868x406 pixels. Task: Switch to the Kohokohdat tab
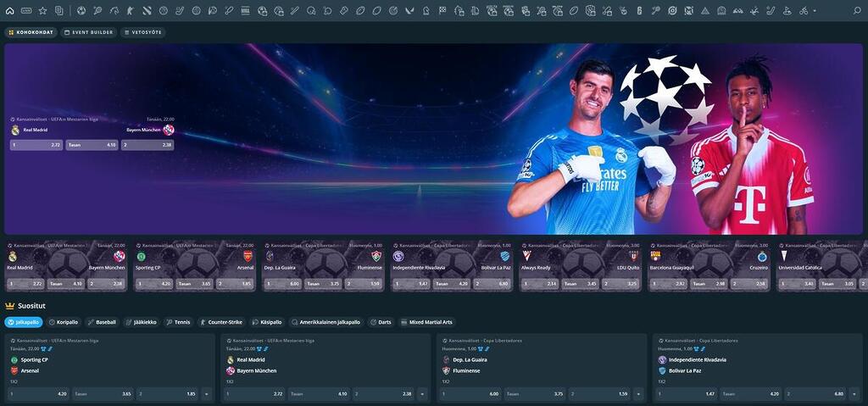(x=31, y=33)
